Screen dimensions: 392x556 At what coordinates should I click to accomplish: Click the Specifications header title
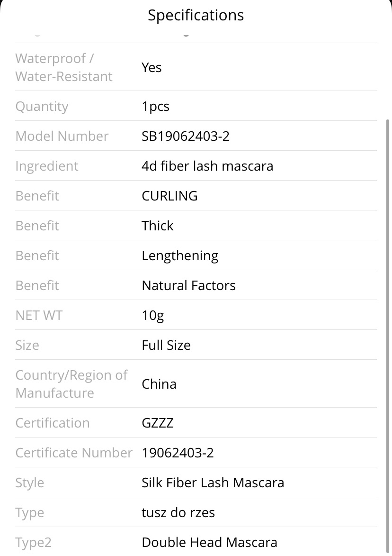(196, 15)
